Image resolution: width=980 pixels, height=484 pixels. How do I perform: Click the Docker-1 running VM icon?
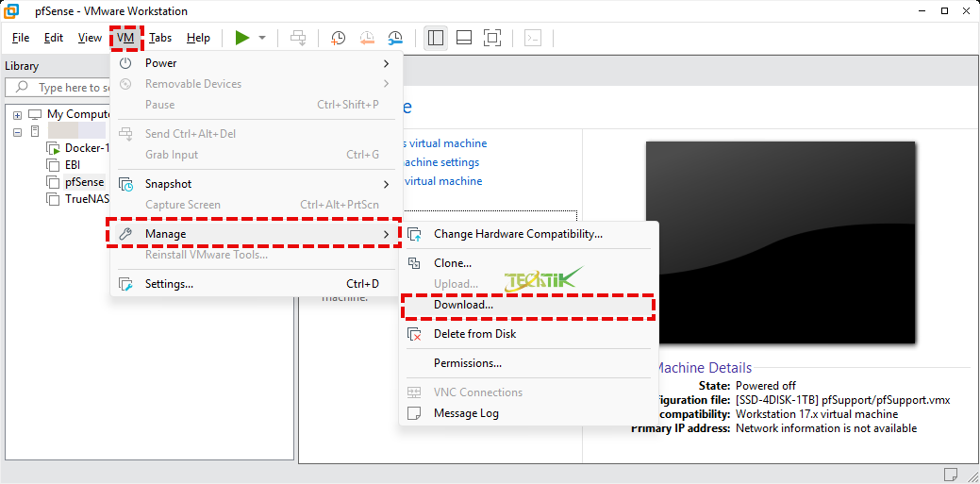pos(53,149)
